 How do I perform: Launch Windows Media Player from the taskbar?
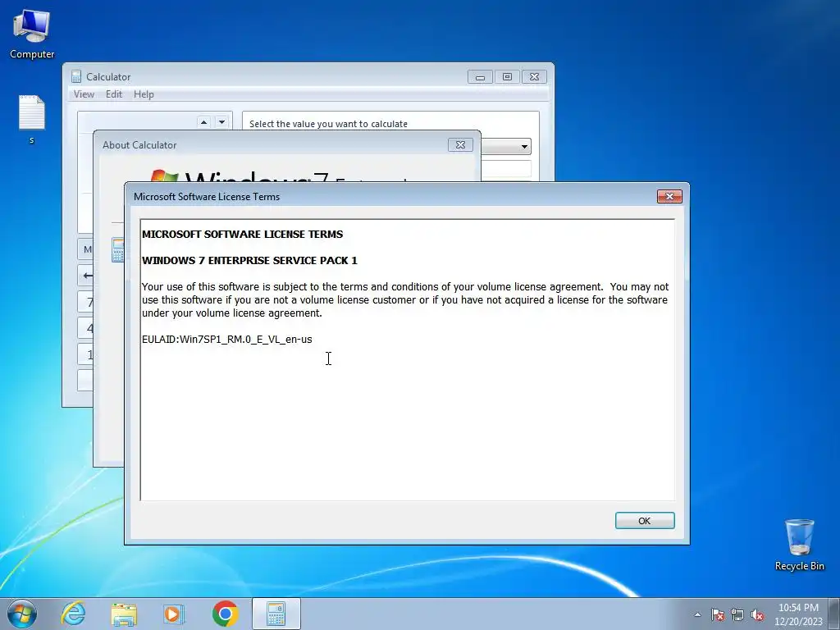(174, 614)
